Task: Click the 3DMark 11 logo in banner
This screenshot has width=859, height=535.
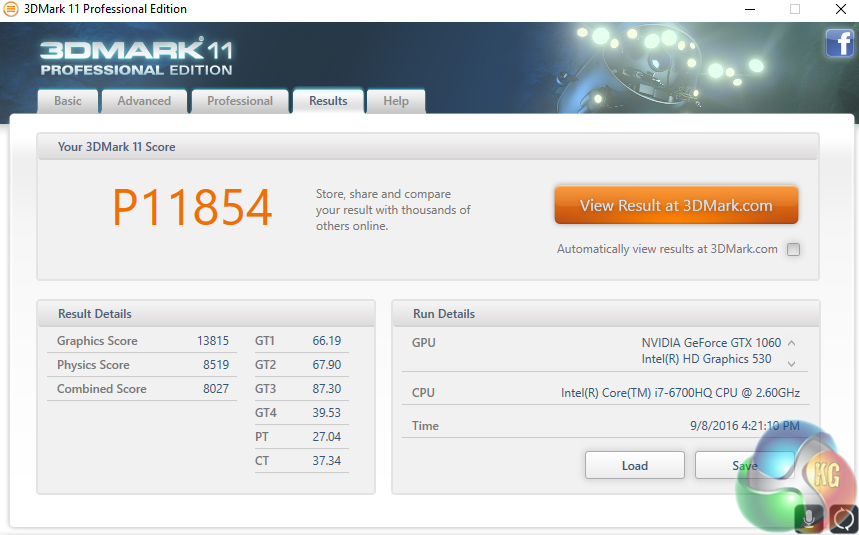Action: (136, 58)
